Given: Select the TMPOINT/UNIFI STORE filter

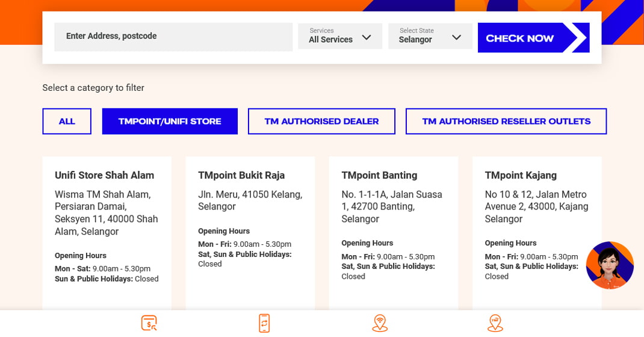Looking at the screenshot, I should click(170, 121).
